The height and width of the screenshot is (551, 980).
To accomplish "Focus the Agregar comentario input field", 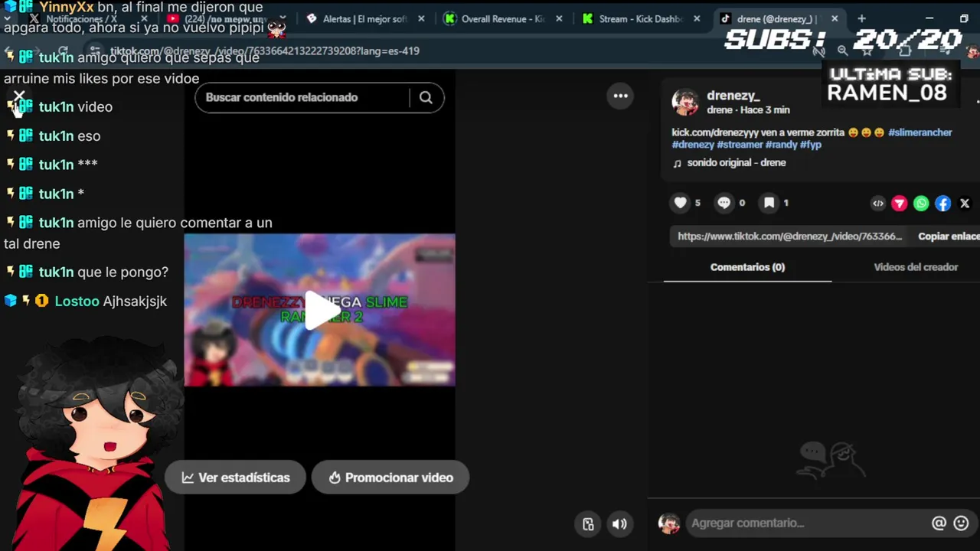I will pos(807,523).
